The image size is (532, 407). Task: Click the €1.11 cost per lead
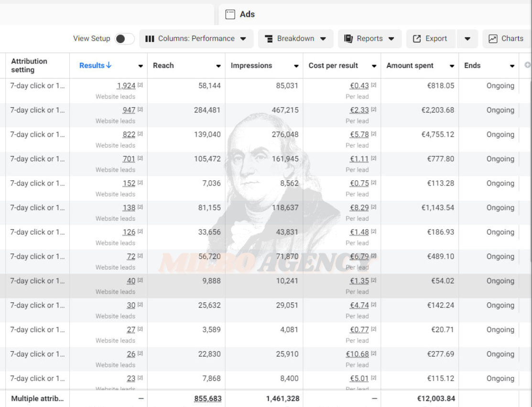[359, 159]
